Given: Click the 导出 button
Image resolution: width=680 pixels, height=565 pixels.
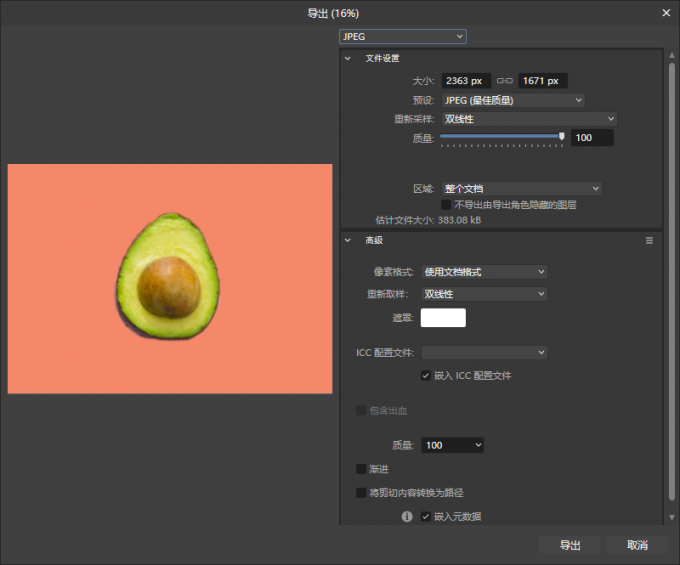Looking at the screenshot, I should [x=570, y=545].
